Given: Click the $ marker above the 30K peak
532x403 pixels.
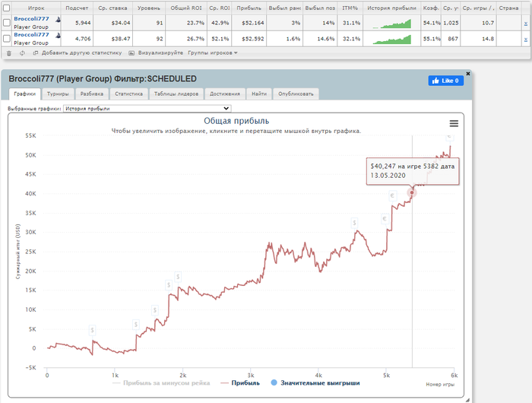Looking at the screenshot, I should (354, 223).
